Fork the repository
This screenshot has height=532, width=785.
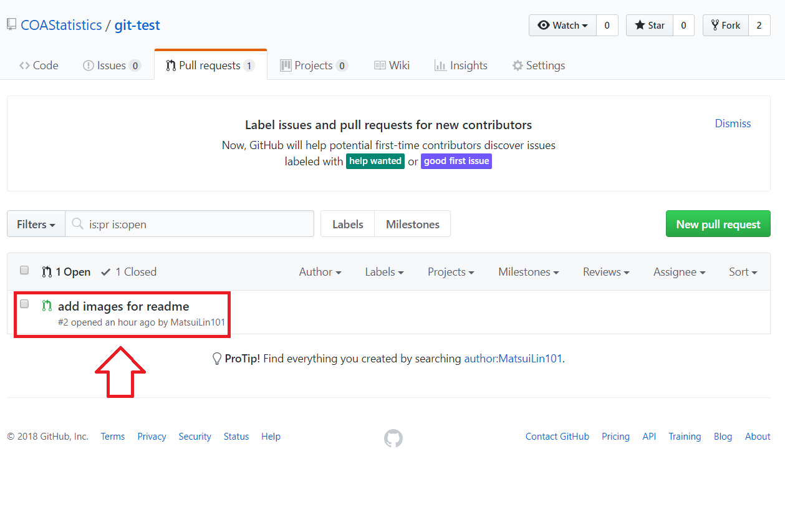point(726,26)
